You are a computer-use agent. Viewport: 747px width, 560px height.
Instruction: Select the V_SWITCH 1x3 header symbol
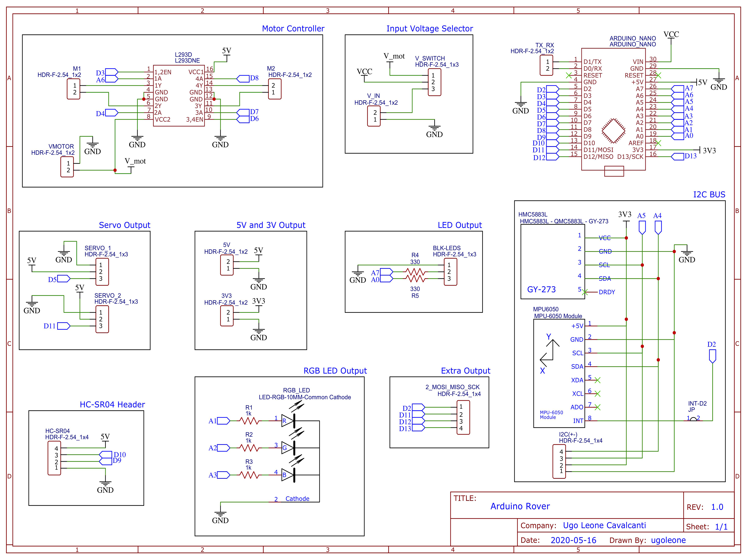click(x=434, y=82)
